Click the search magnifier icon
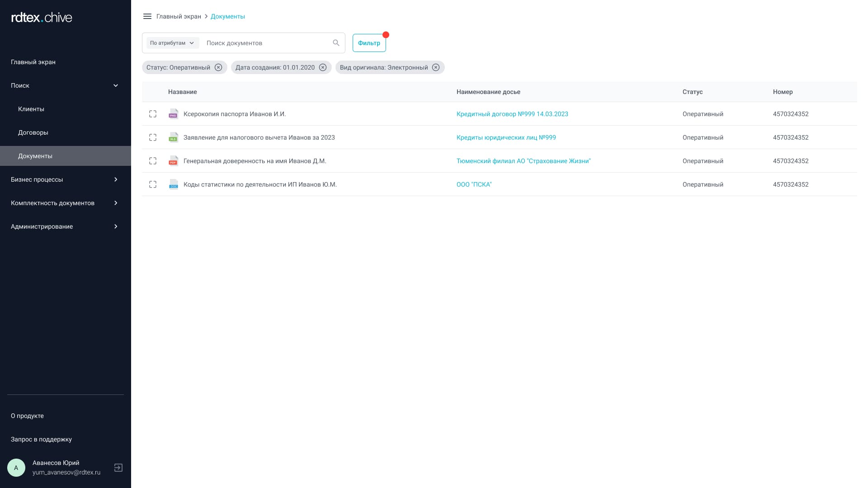The width and height of the screenshot is (868, 488). 336,43
